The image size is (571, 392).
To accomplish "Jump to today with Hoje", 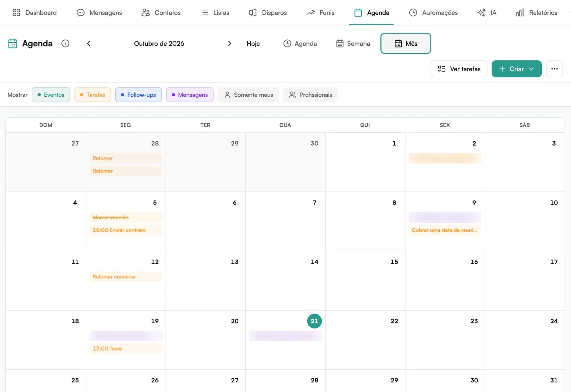I will click(253, 43).
